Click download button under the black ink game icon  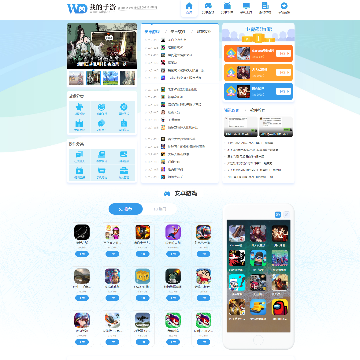click(x=82, y=254)
